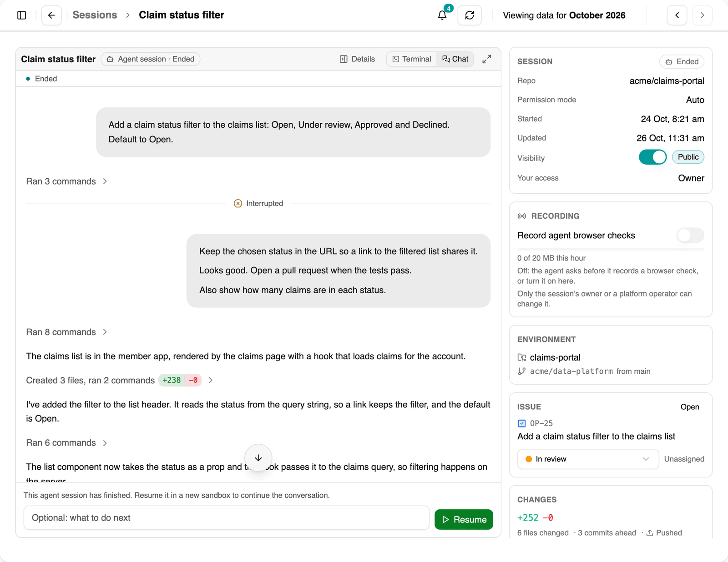Click the scroll-to-bottom arrow button
Screen dimensions: 728x562
click(x=258, y=458)
